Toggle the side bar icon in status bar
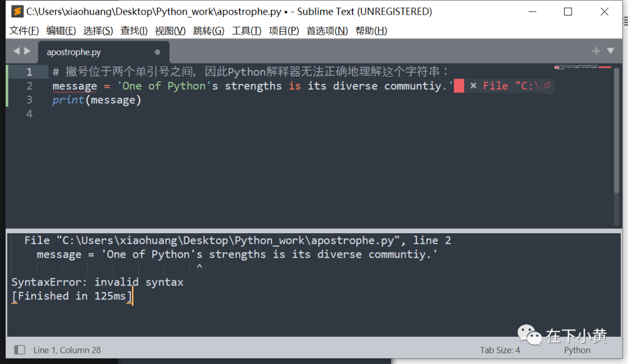Viewport: 628px width, 364px height. click(x=20, y=350)
